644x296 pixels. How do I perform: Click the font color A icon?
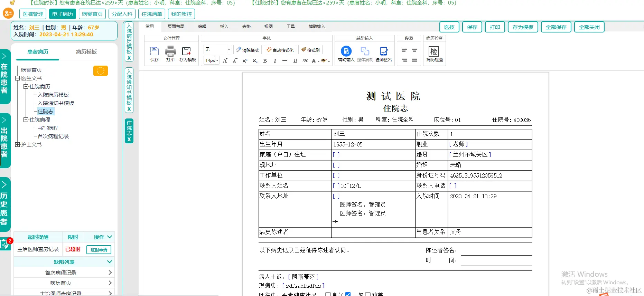pyautogui.click(x=314, y=61)
